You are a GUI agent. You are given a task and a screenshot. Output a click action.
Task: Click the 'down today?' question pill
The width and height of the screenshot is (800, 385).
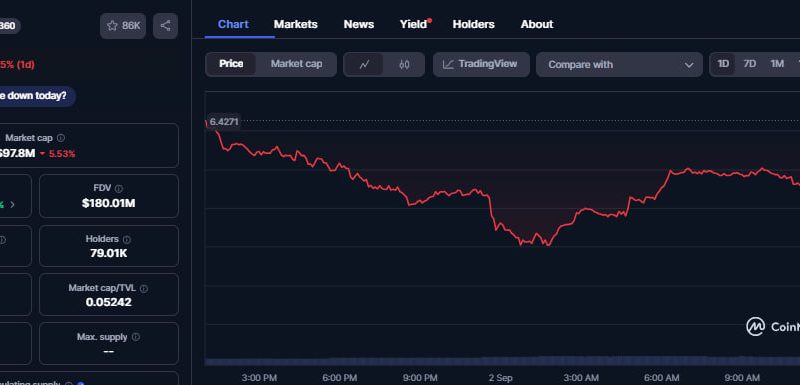34,96
